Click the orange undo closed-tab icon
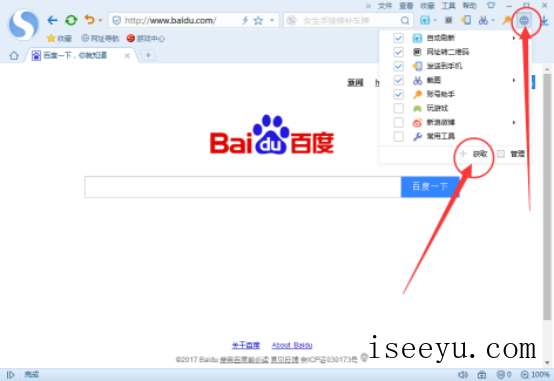 click(x=90, y=20)
